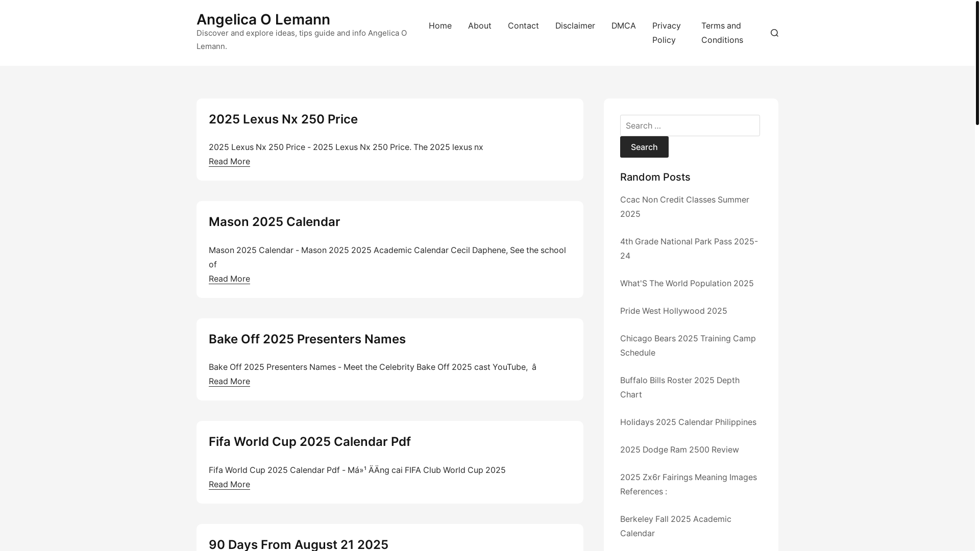Open the About page
This screenshot has height=551, width=980.
479,26
